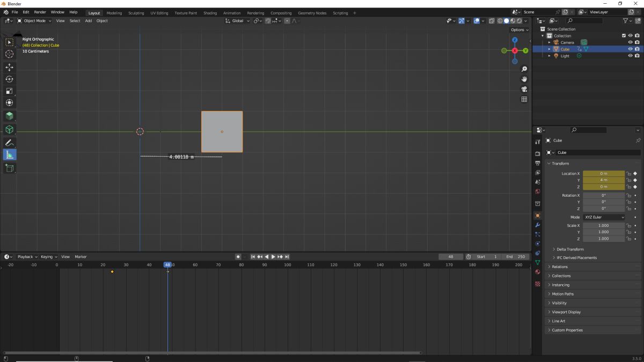The height and width of the screenshot is (362, 644).
Task: Open the Render properties tab
Action: point(538,154)
